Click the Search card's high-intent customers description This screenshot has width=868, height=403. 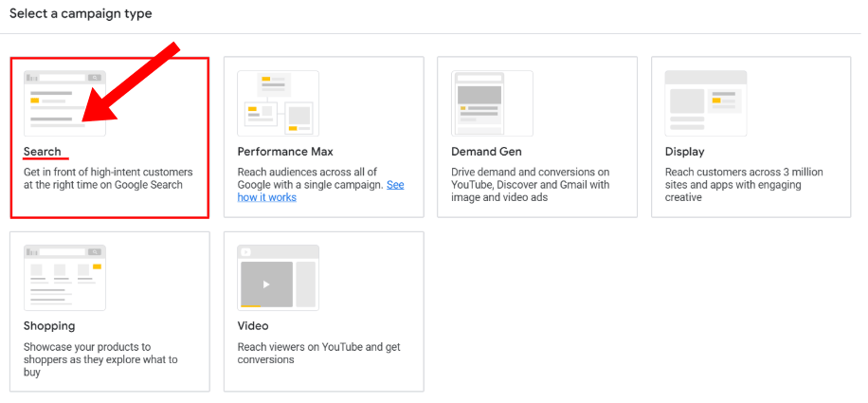107,178
